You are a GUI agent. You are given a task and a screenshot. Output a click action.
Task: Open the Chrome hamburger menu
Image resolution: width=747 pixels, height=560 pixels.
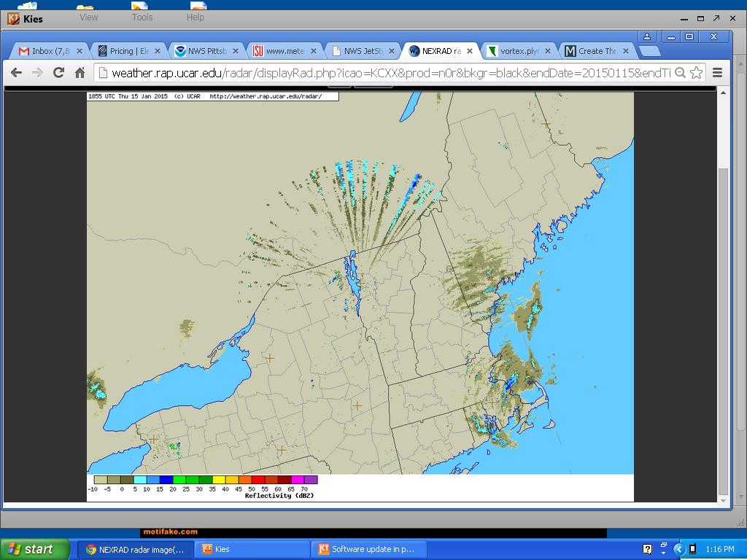(x=717, y=72)
